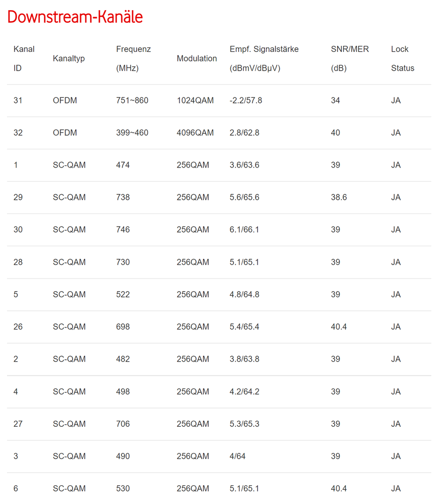Image resolution: width=441 pixels, height=504 pixels.
Task: Click the SNR value 38.6
Action: point(339,197)
